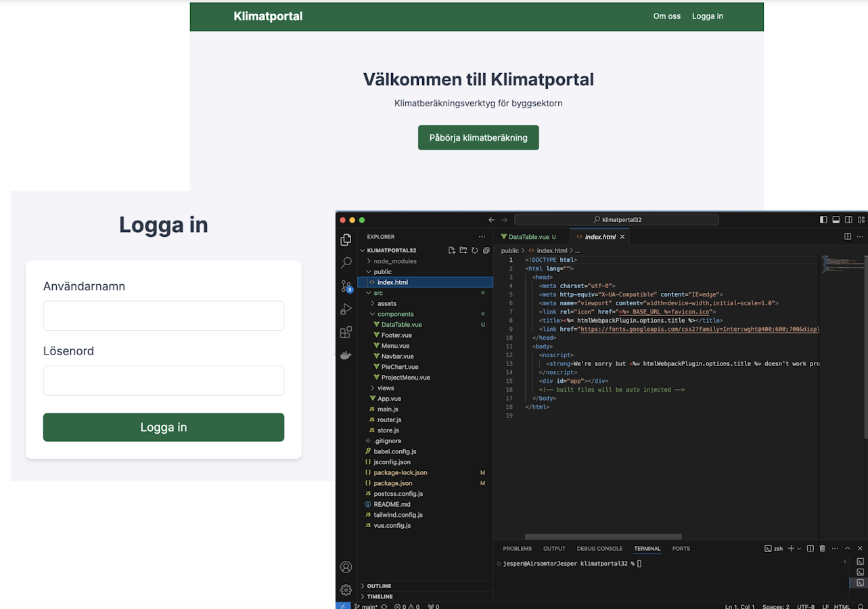Focus the Användarnamn input field

tap(164, 316)
